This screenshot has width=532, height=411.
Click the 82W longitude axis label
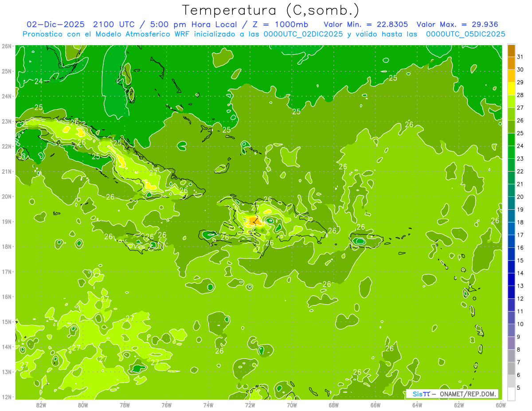[x=41, y=405]
